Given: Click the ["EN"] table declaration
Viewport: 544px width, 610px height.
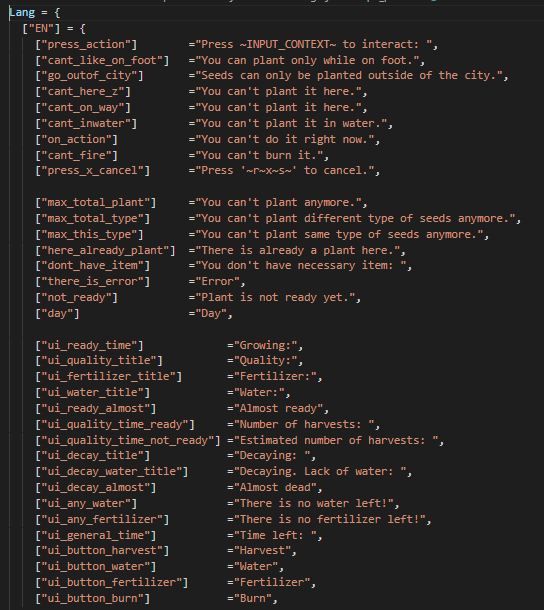Looking at the screenshot, I should (x=54, y=28).
